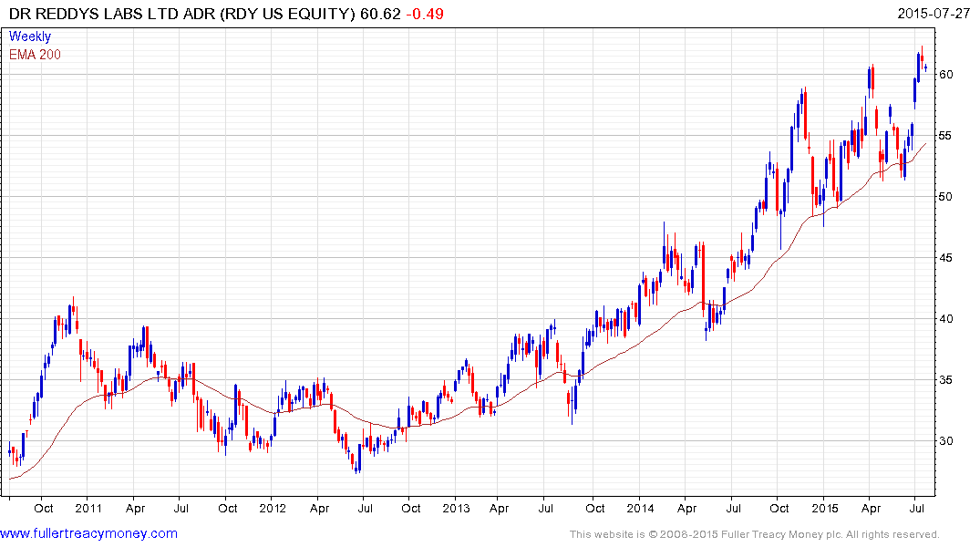Click the 2013 year label on time axis
The image size is (980, 547).
point(456,508)
